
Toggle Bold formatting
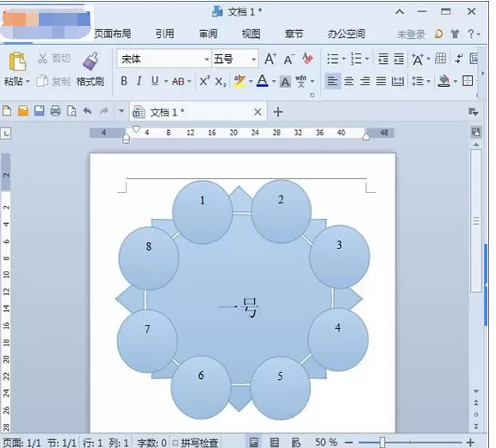click(124, 81)
